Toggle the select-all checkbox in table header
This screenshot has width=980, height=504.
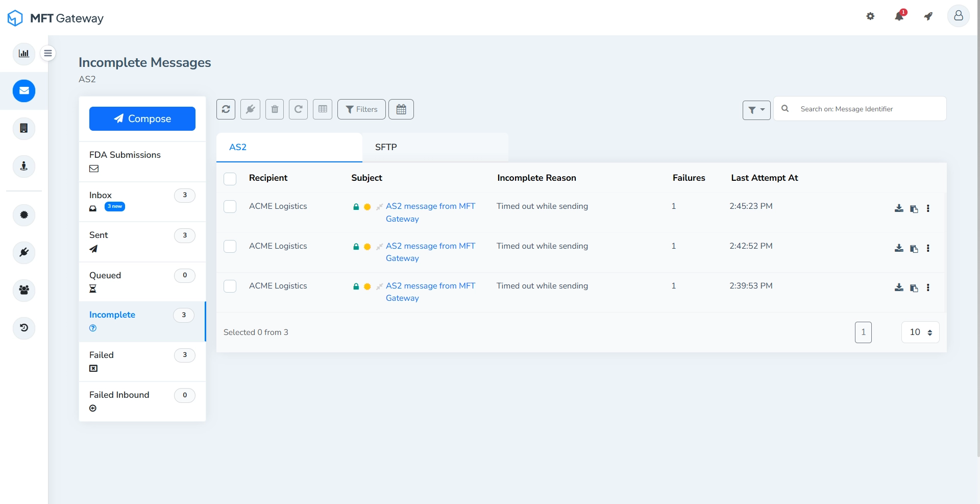(230, 179)
